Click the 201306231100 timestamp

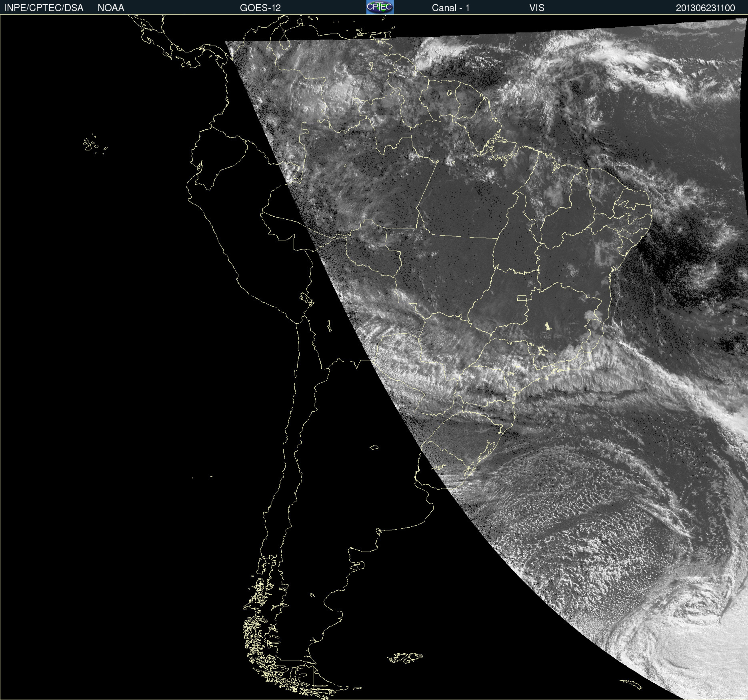point(706,8)
